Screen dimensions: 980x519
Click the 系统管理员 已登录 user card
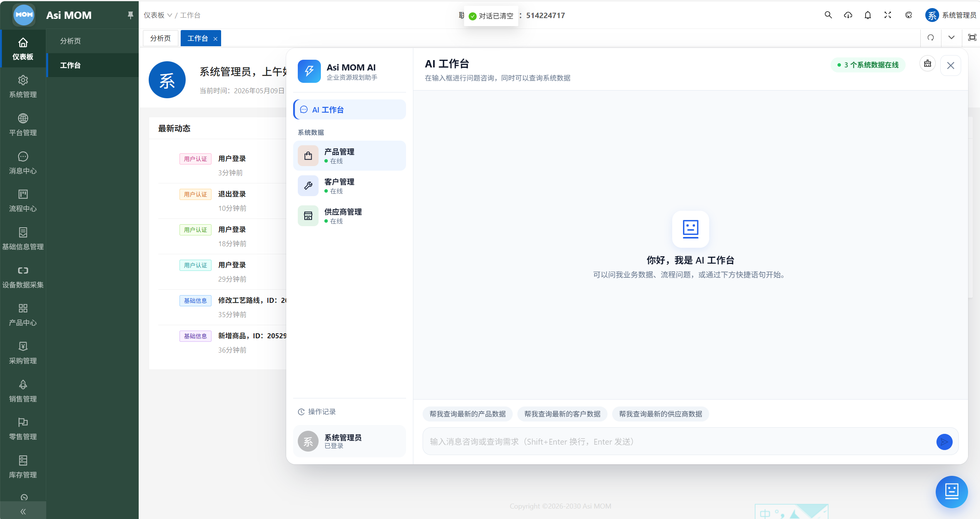coord(349,441)
